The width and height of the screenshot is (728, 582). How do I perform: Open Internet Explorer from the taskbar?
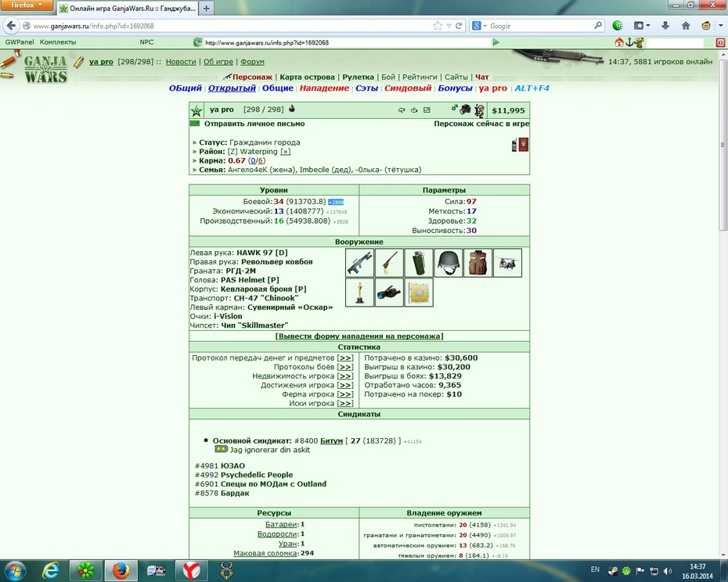click(50, 570)
